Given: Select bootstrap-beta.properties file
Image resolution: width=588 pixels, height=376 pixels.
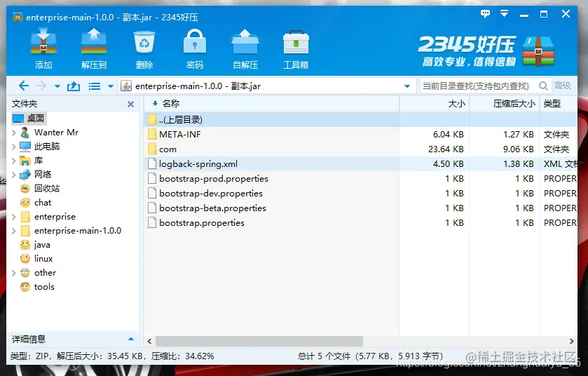Looking at the screenshot, I should click(361, 208).
